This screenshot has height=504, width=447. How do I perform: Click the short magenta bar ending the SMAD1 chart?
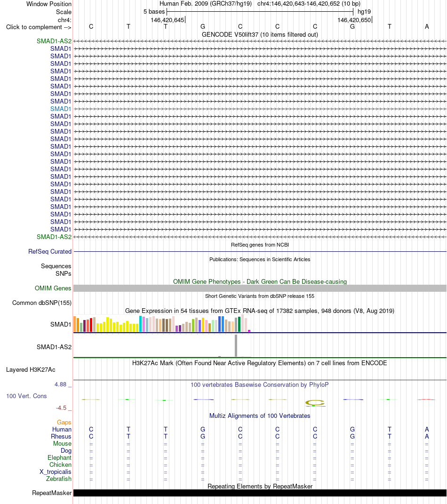pyautogui.click(x=249, y=331)
